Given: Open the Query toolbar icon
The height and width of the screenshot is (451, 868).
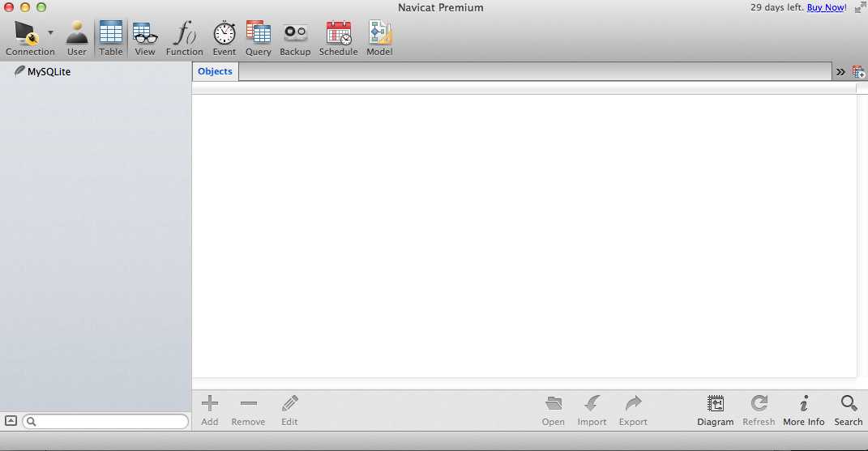Looking at the screenshot, I should coord(259,38).
